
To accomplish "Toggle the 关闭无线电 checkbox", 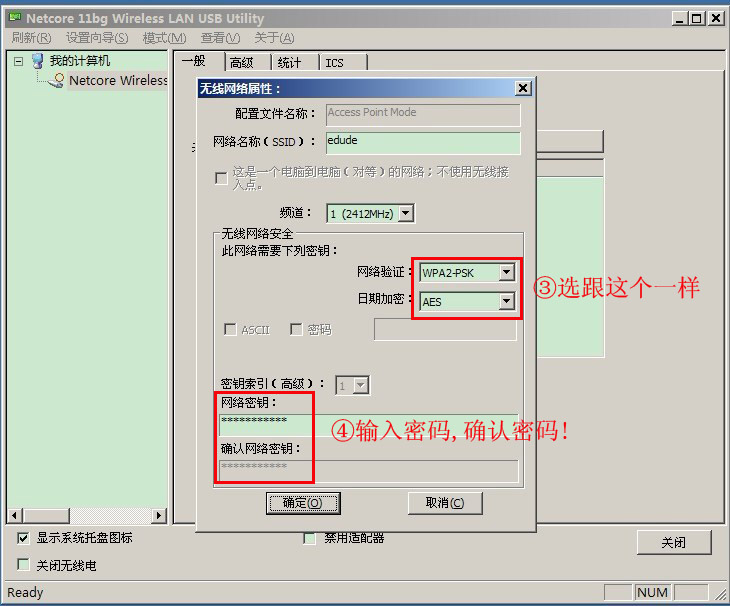I will [x=23, y=565].
